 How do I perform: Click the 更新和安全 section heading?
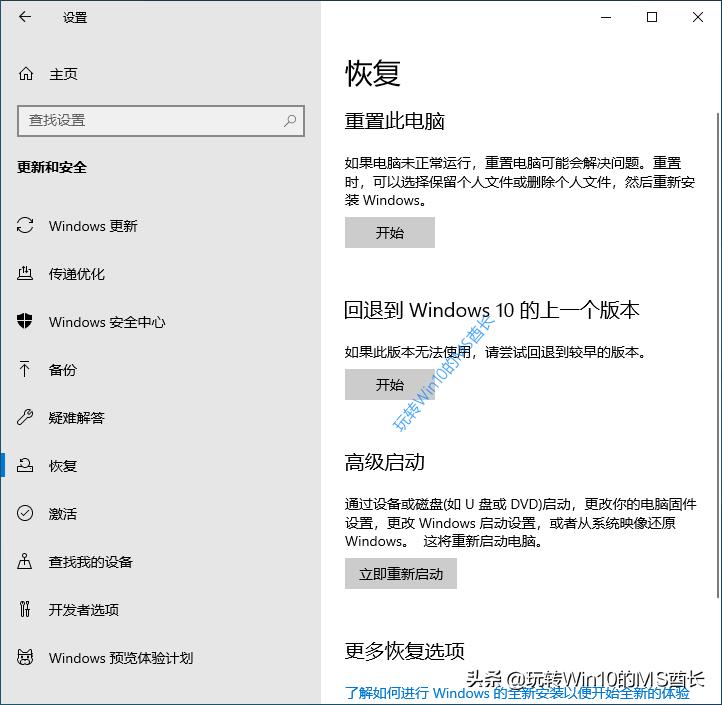point(52,167)
